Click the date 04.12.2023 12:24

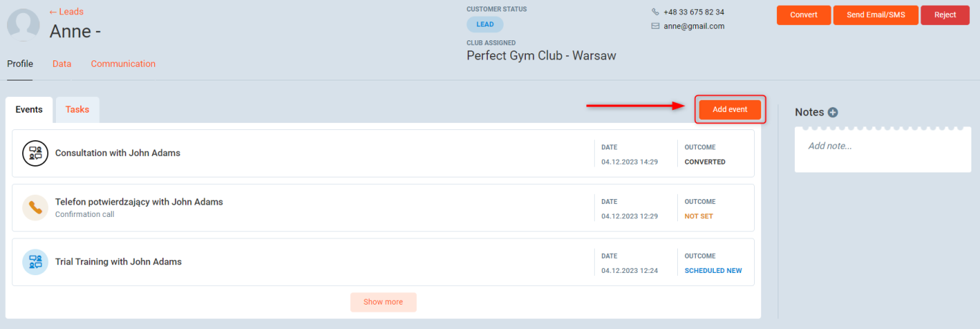coord(630,271)
